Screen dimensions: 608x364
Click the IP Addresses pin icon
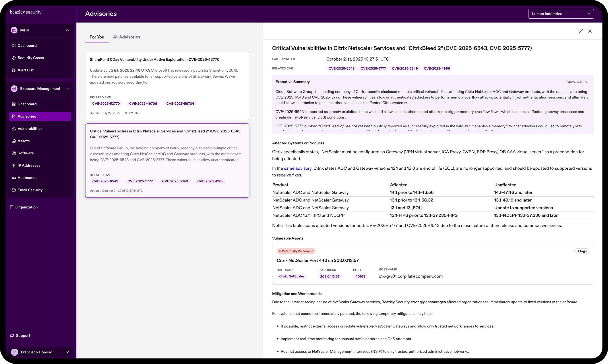click(x=14, y=165)
